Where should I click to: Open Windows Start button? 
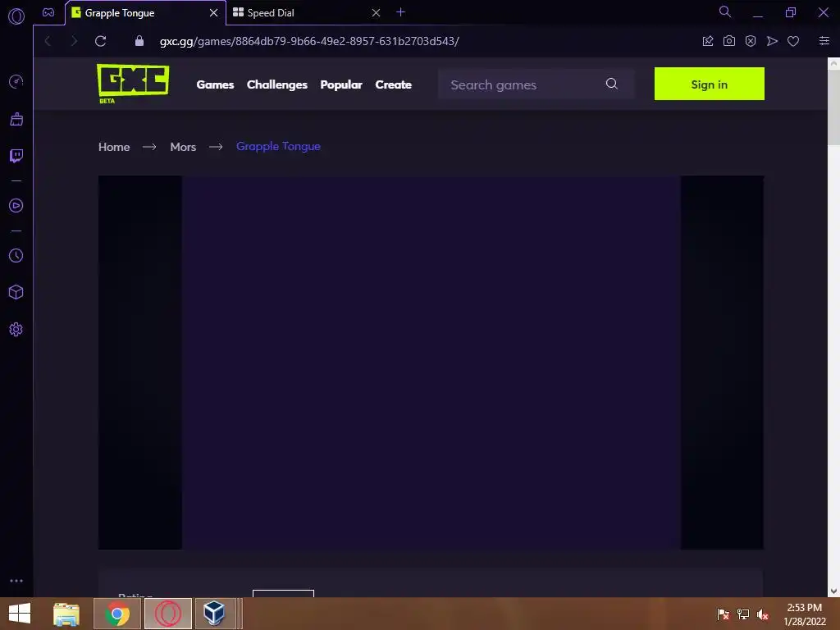click(x=20, y=614)
